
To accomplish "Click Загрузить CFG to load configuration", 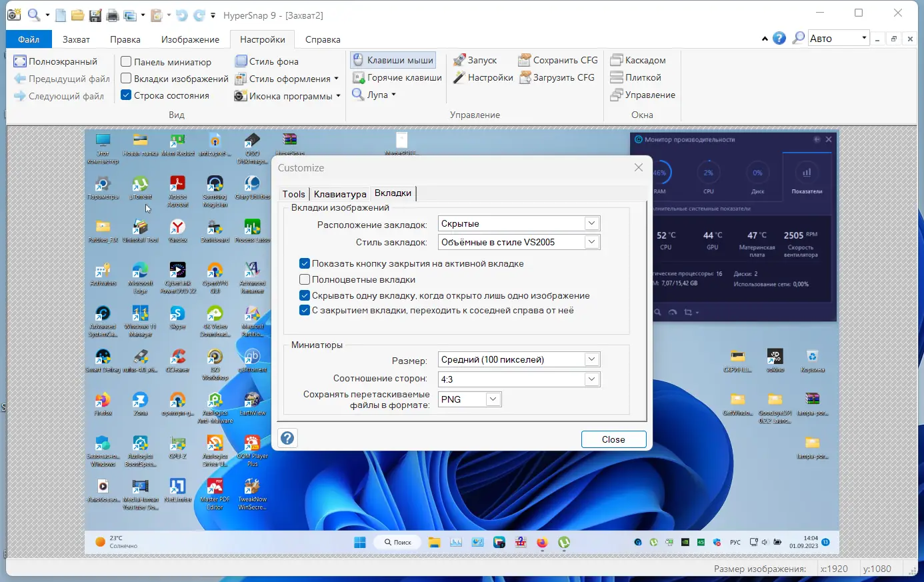I will pyautogui.click(x=557, y=77).
